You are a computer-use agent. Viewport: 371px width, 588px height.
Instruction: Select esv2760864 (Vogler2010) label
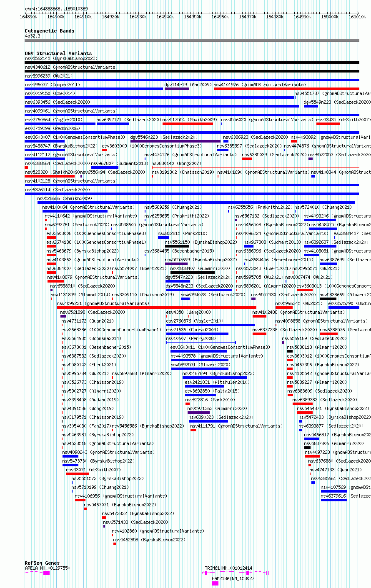tap(54, 120)
